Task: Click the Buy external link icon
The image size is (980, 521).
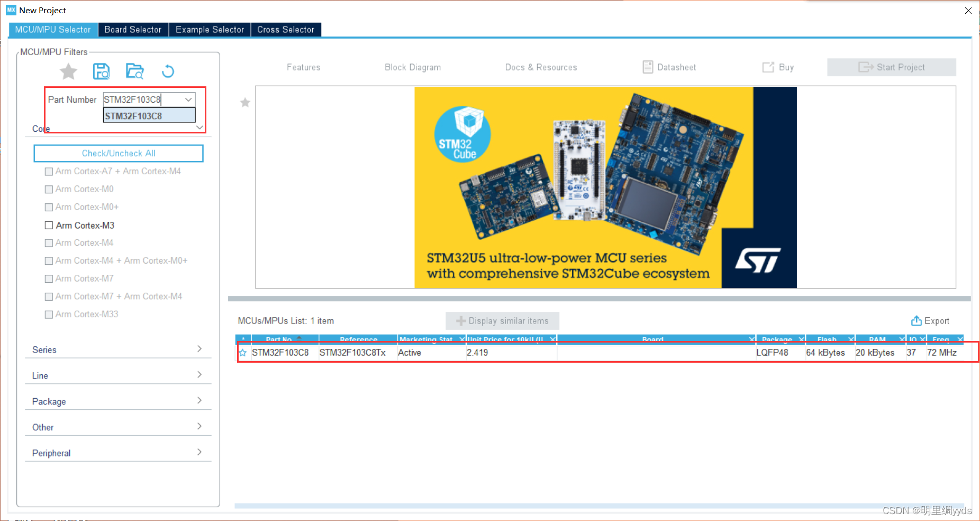Action: (768, 67)
